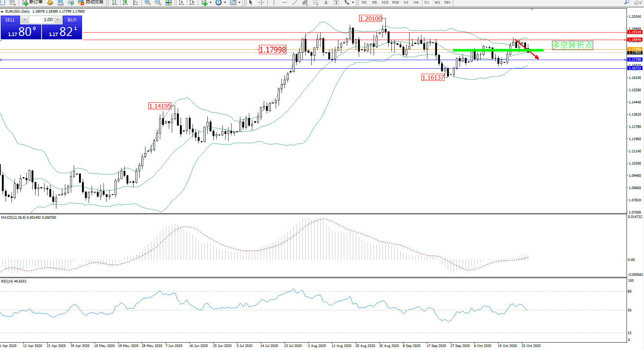Open the Indicators list dropdown arrow
Screen dimensions: 644x350
(x=210, y=3)
